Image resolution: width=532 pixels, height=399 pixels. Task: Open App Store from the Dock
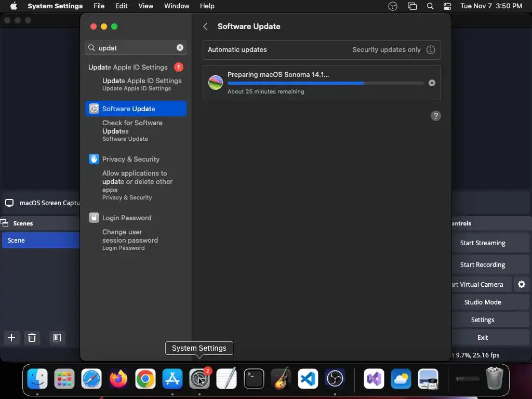coord(172,379)
